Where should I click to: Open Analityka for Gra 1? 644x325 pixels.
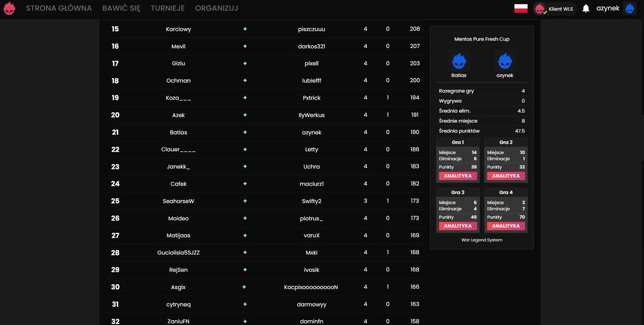click(x=458, y=176)
